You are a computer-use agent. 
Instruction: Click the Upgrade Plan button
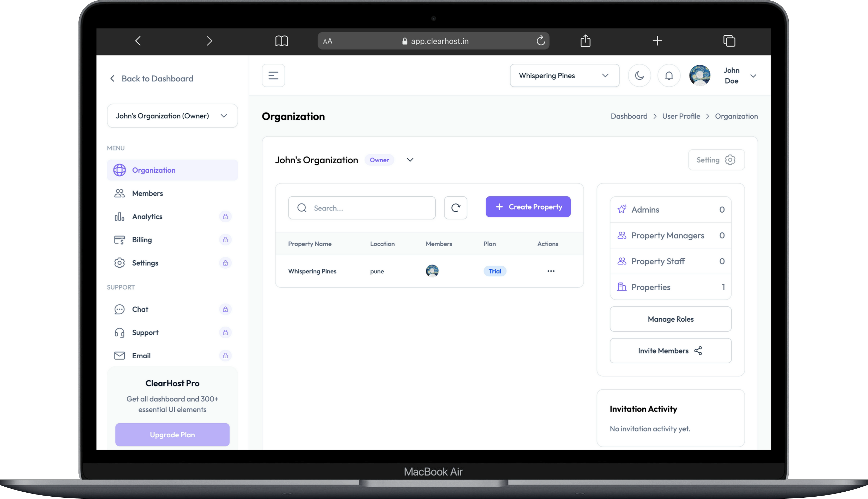coord(172,434)
